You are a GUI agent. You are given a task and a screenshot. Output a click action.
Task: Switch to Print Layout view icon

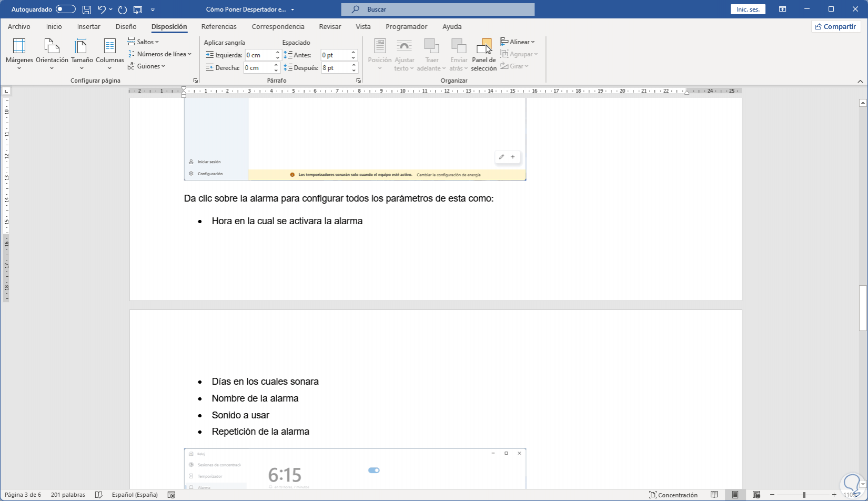pyautogui.click(x=735, y=495)
